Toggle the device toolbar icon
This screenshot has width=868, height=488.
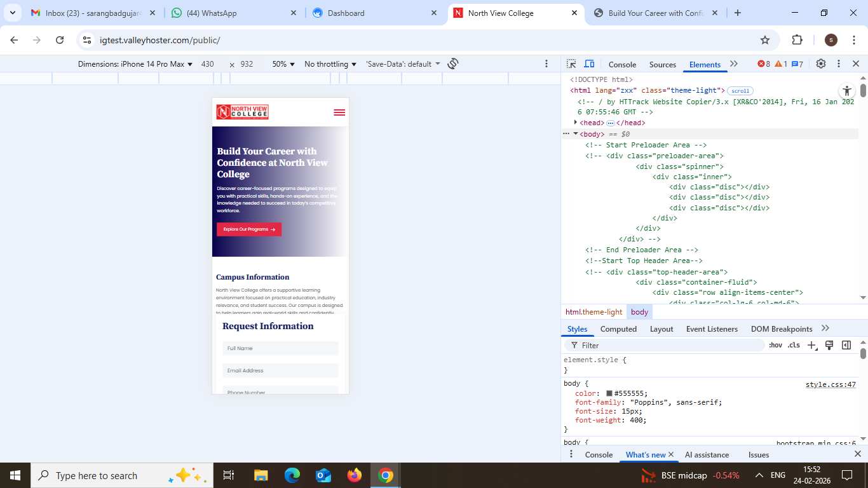pos(589,64)
